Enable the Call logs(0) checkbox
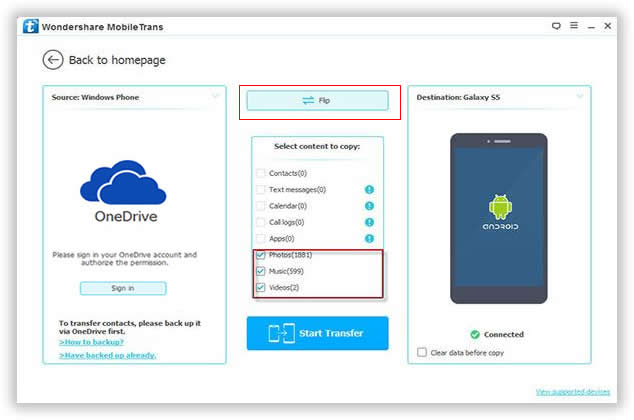634x420 pixels. (261, 222)
